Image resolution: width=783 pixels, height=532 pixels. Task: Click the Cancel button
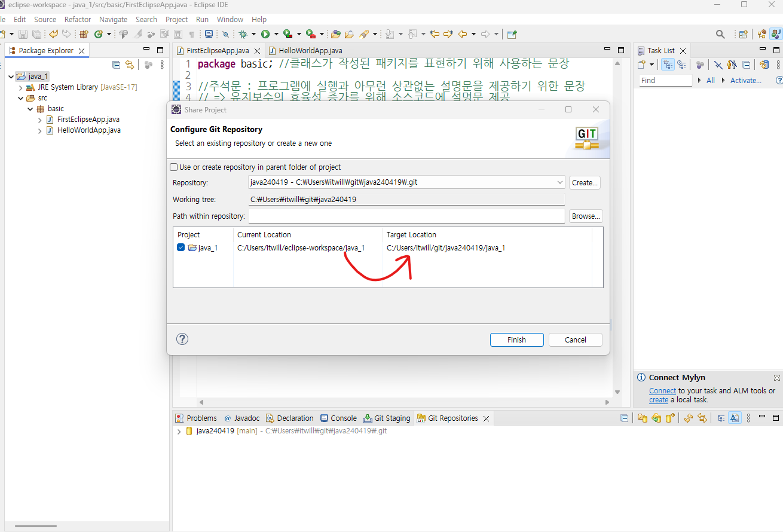pos(576,340)
